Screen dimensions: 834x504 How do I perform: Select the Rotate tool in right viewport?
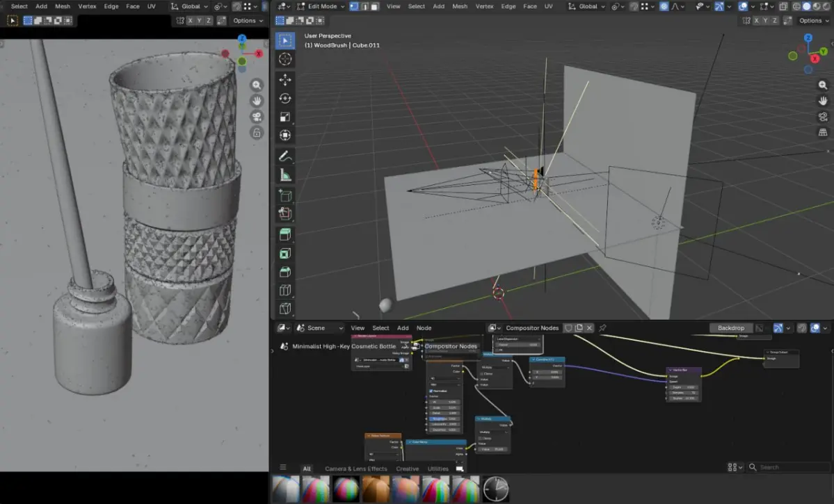tap(285, 98)
